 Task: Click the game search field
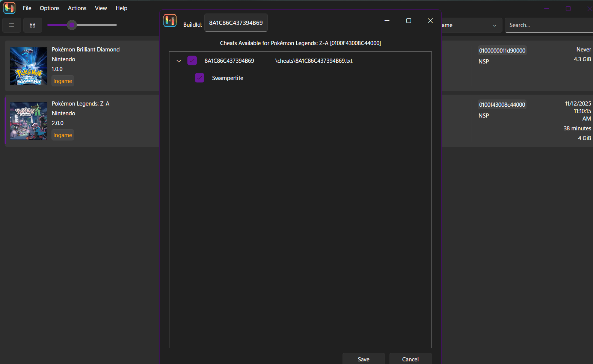[549, 25]
